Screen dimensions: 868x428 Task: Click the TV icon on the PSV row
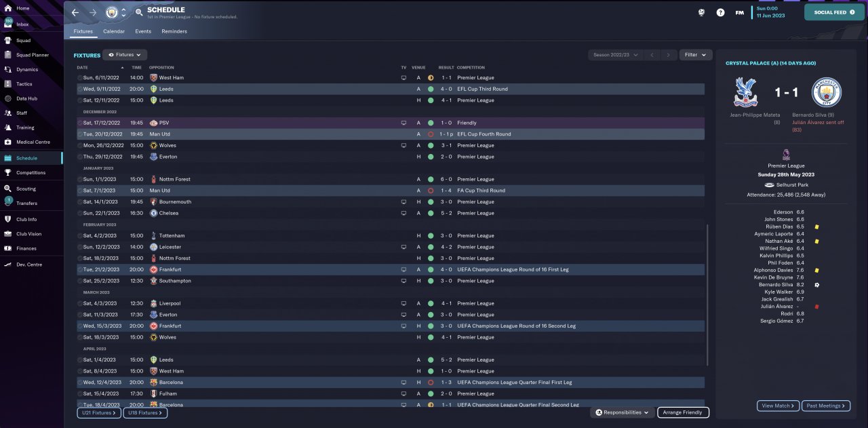tap(403, 123)
